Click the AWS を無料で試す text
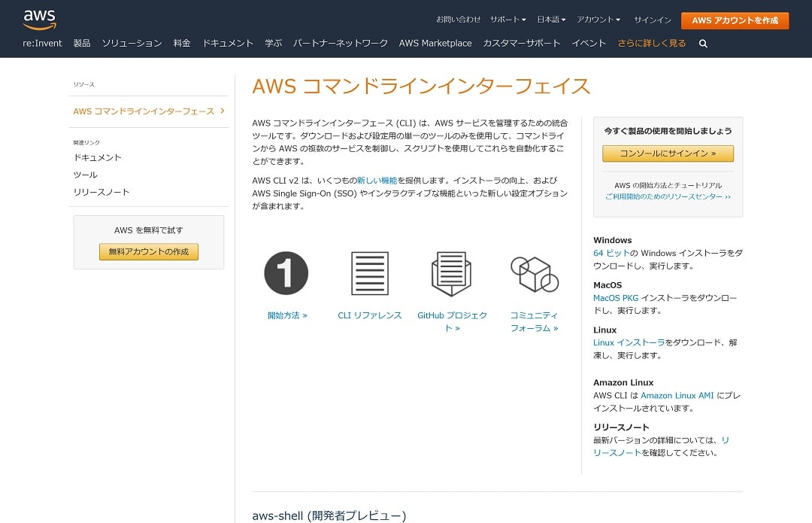Screen dimensions: 812x523 (x=149, y=230)
